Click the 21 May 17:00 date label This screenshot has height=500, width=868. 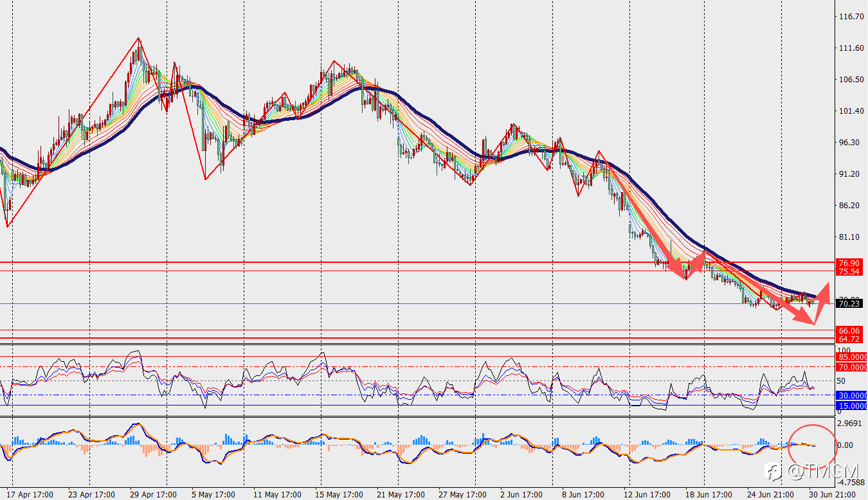click(400, 494)
